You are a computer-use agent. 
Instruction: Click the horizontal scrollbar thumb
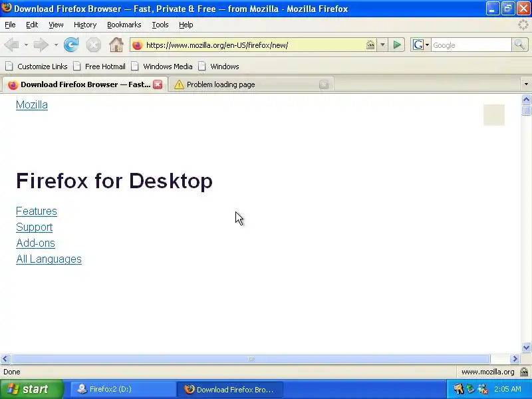(251, 358)
